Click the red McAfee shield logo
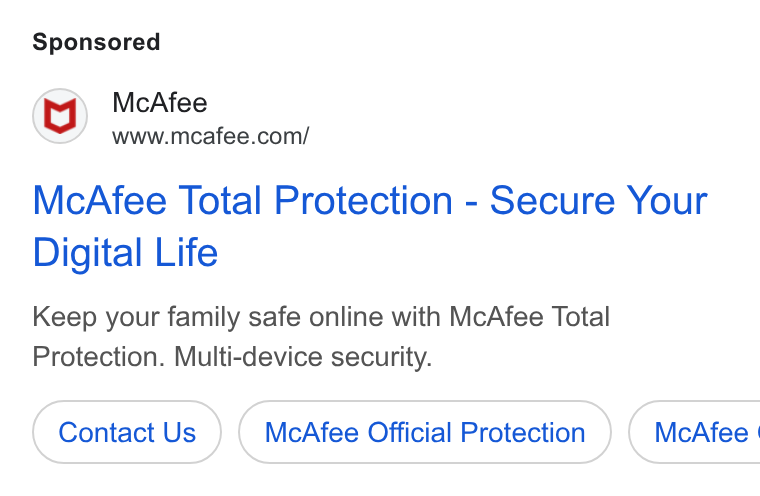Viewport: 760px width, 496px height. click(60, 116)
